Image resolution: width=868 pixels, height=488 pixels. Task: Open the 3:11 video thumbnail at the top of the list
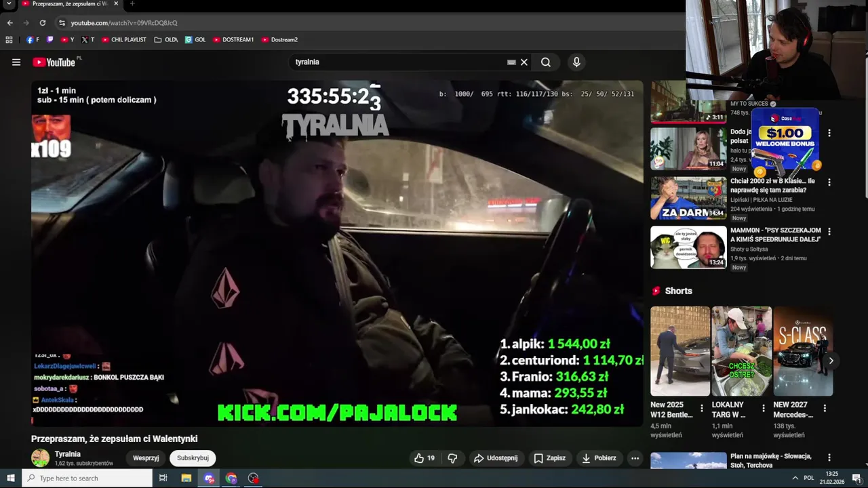[x=688, y=102]
